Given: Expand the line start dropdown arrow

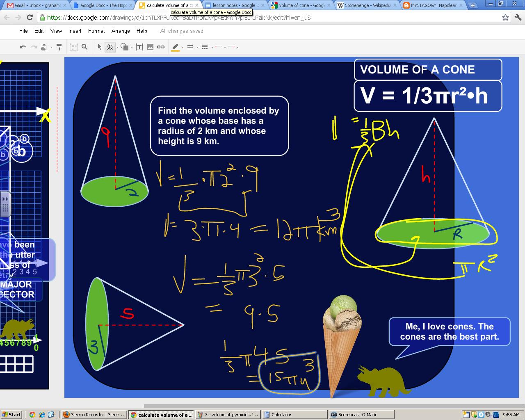Looking at the screenshot, I should pyautogui.click(x=225, y=48).
